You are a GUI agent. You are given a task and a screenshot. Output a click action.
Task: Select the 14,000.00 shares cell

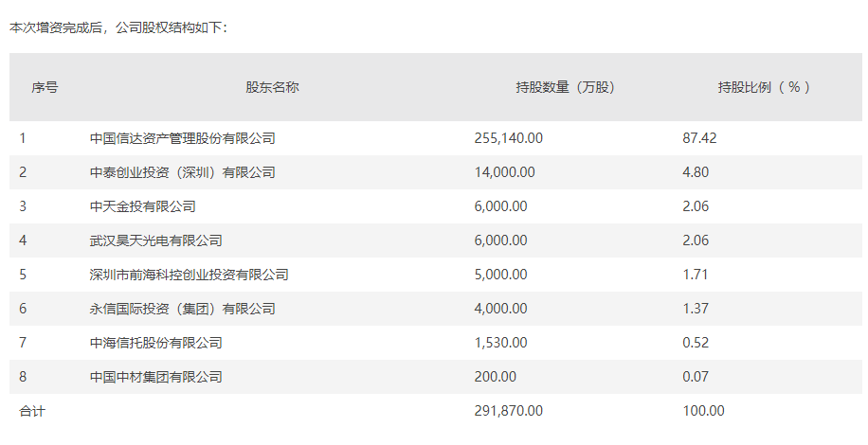[x=504, y=172]
